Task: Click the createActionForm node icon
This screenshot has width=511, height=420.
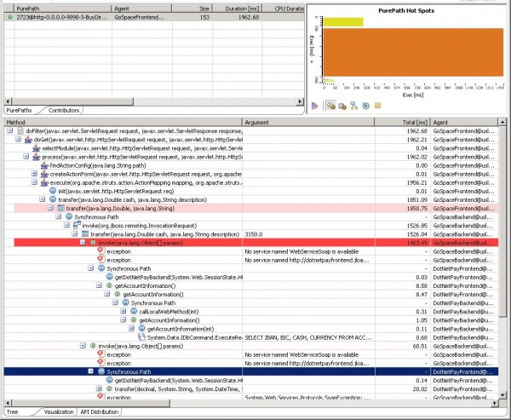Action: 44,174
